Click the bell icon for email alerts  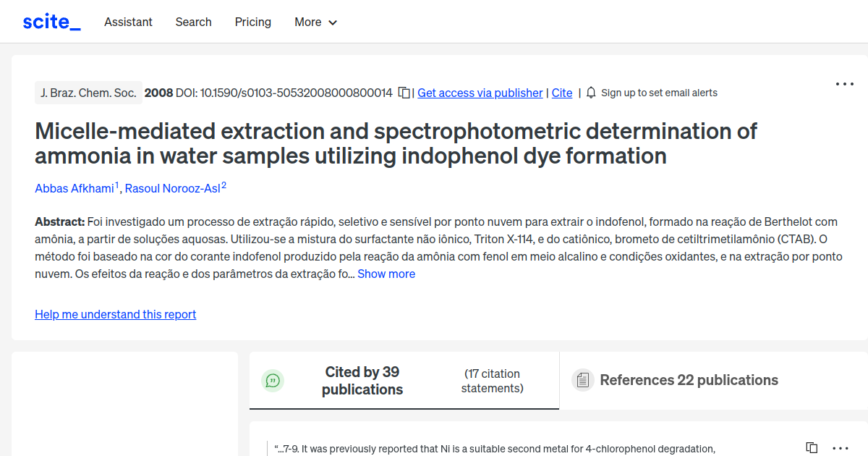pyautogui.click(x=590, y=93)
